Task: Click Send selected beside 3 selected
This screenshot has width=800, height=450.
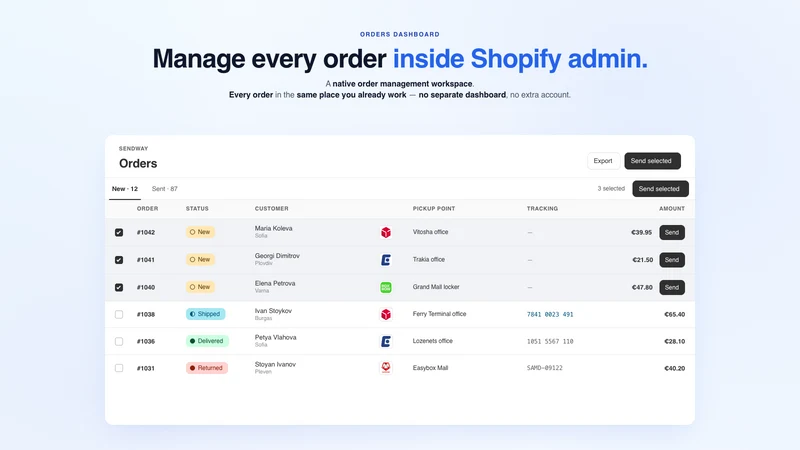Action: [x=660, y=189]
